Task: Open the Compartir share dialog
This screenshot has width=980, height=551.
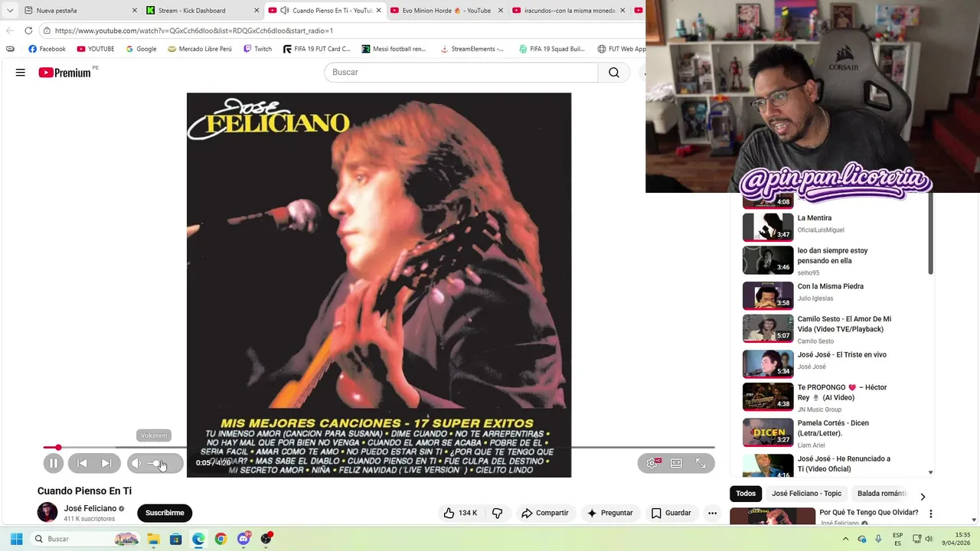Action: click(544, 513)
